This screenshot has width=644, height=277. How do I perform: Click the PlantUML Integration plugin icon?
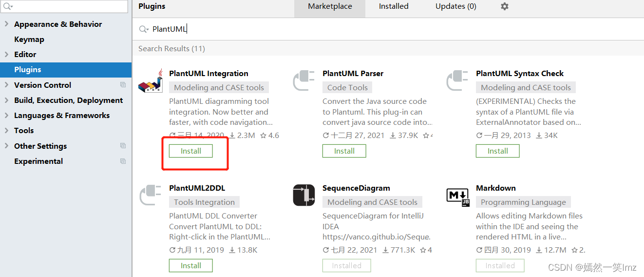click(x=151, y=80)
